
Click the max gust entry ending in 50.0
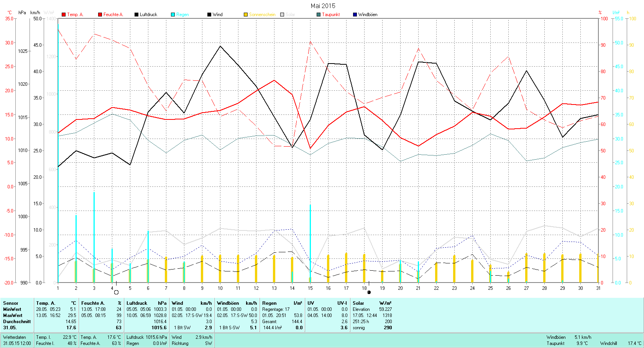click(237, 315)
